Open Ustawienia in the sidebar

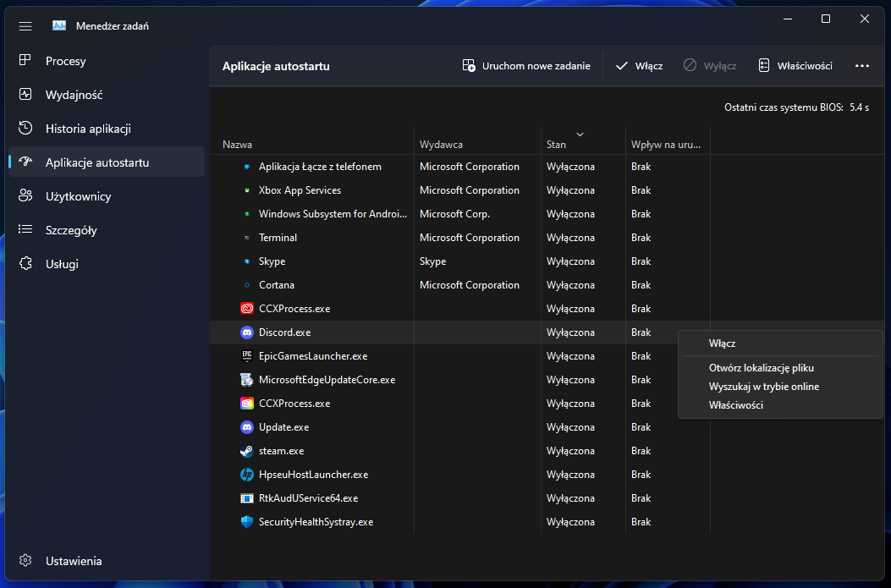pyautogui.click(x=107, y=561)
